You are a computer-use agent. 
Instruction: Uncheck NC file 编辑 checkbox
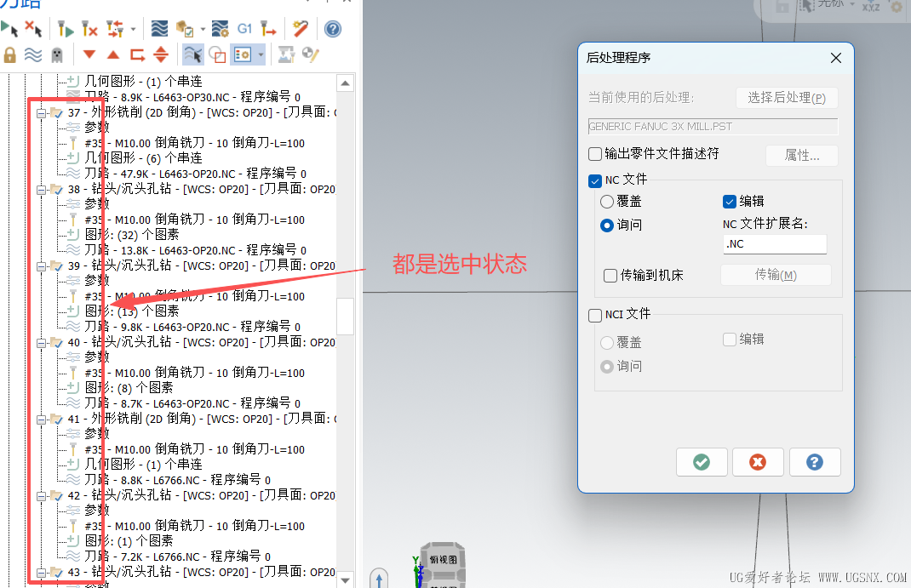pyautogui.click(x=730, y=202)
